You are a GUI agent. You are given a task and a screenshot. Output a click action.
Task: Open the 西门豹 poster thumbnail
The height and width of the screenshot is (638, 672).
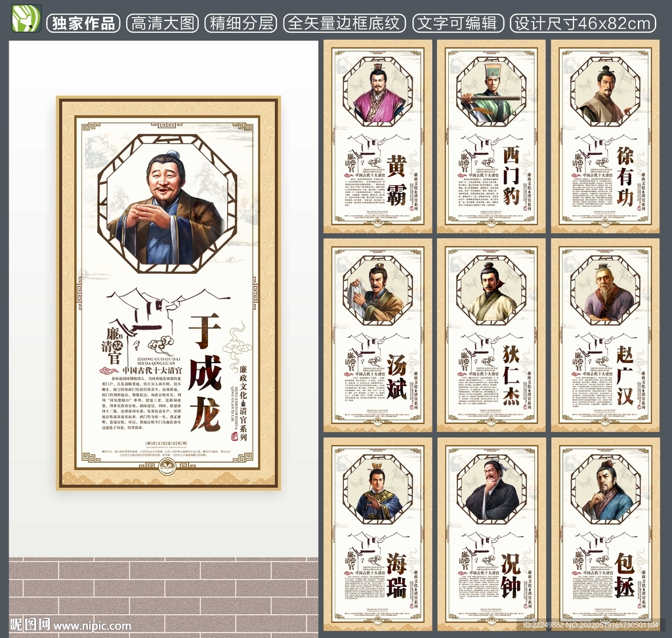tap(492, 137)
